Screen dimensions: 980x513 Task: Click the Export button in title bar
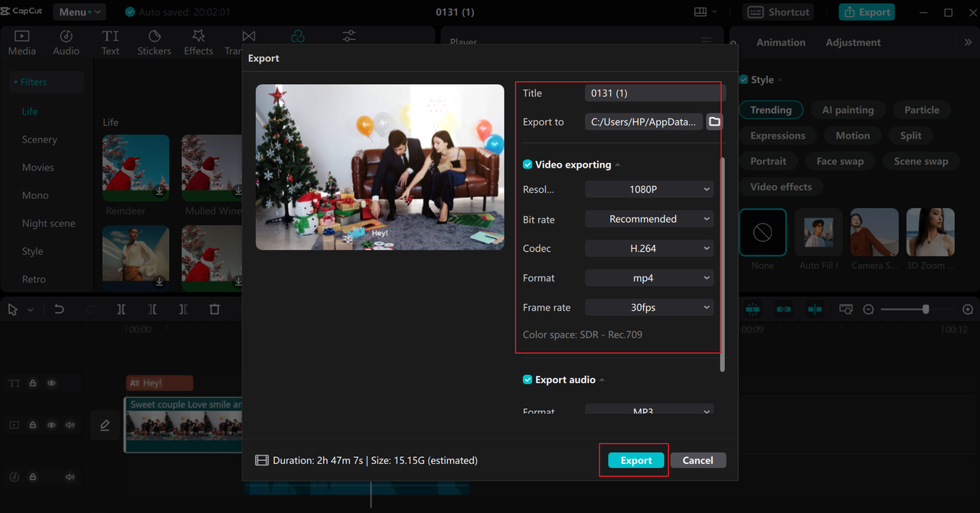click(867, 11)
